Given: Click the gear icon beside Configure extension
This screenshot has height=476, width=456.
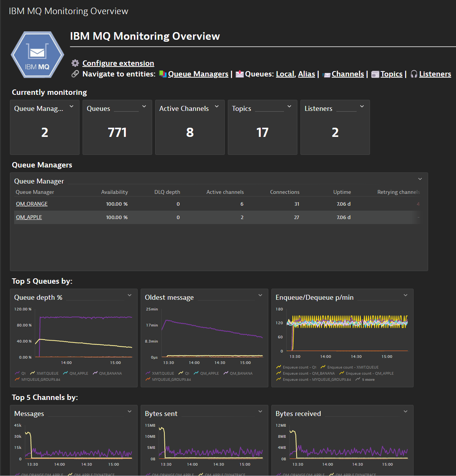Looking at the screenshot, I should [75, 63].
